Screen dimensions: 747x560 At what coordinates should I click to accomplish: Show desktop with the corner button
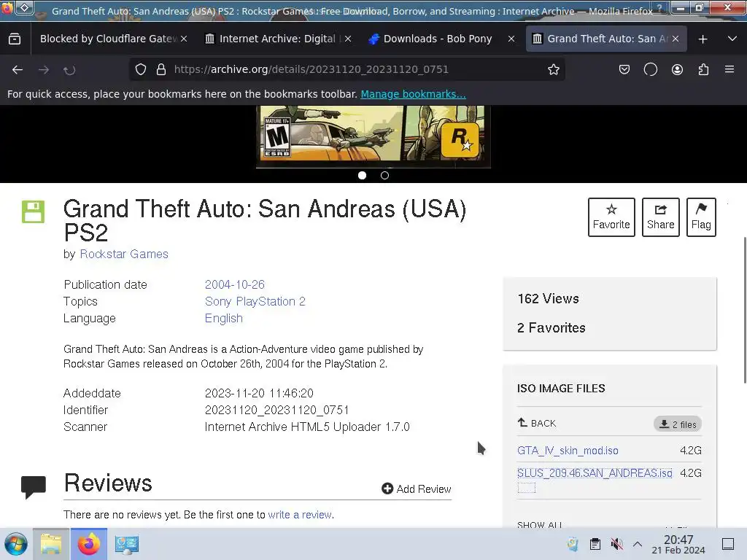tap(728, 544)
